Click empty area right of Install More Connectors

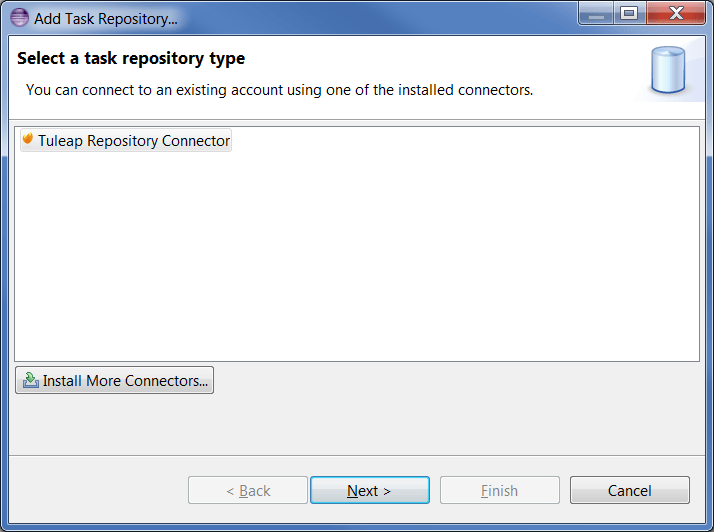[x=450, y=381]
